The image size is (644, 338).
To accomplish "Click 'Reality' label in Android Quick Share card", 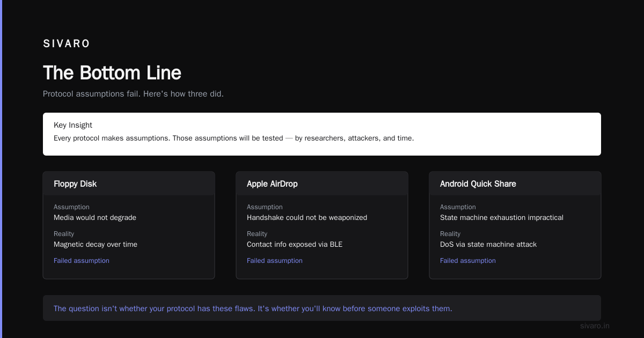I will [x=450, y=234].
